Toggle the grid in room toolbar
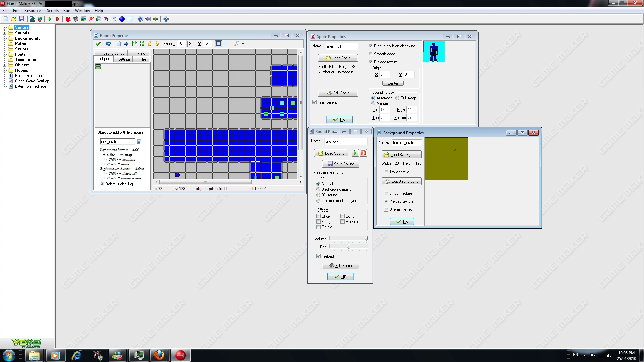This screenshot has height=362, width=644. [x=218, y=44]
